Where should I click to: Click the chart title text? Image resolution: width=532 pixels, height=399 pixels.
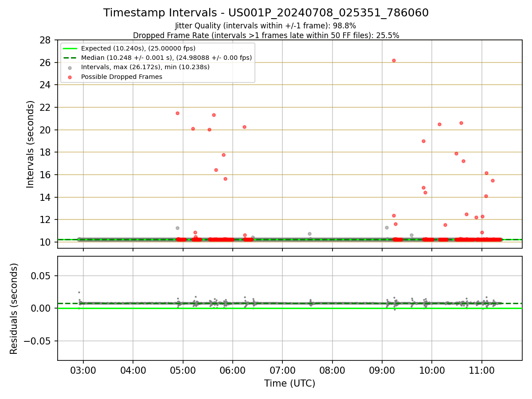tap(266, 13)
